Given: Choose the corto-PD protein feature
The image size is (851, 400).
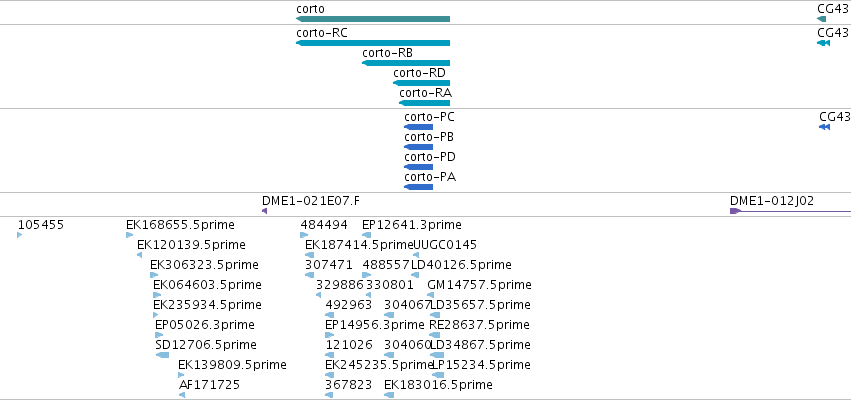Looking at the screenshot, I should click(x=418, y=167).
